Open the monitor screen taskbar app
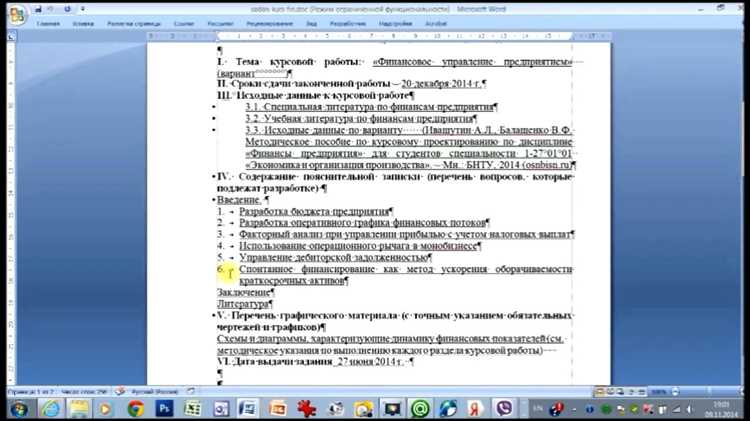This screenshot has width=750, height=421. 393,409
